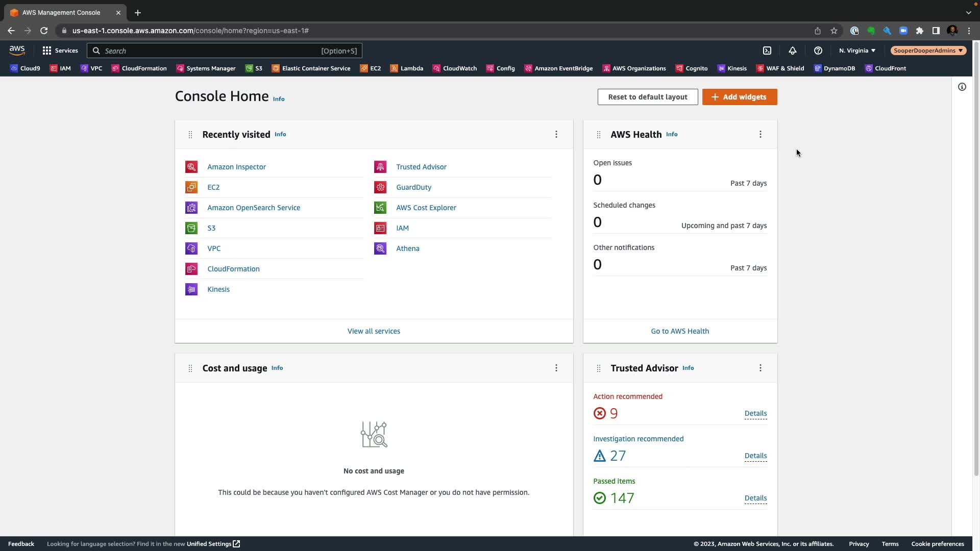Bookmark page with the star icon

coord(834,31)
